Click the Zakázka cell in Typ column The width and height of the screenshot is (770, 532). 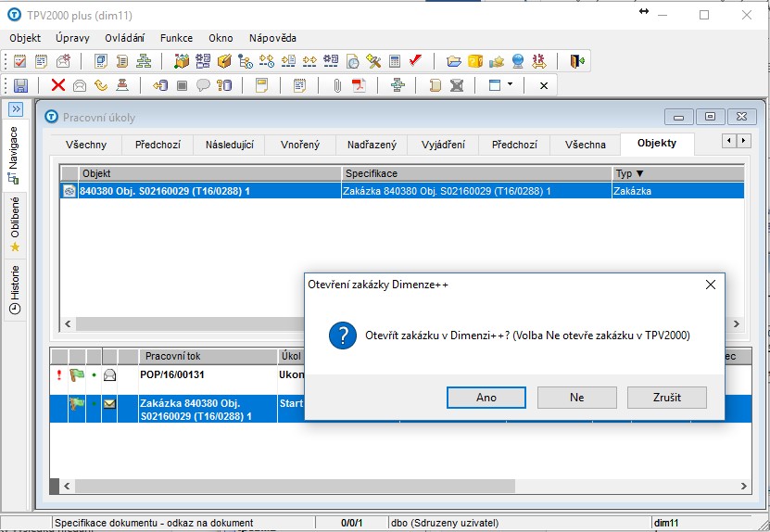(x=677, y=191)
